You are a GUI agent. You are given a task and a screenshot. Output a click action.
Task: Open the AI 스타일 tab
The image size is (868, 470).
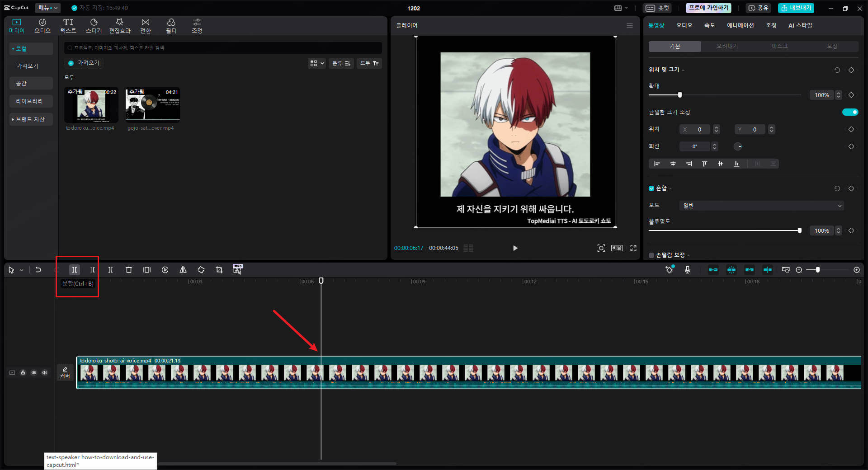point(800,25)
